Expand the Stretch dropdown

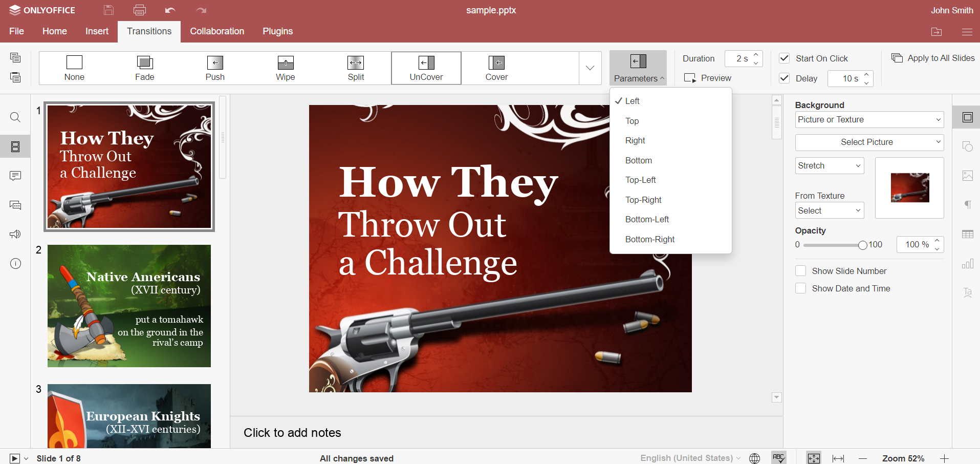pyautogui.click(x=829, y=166)
